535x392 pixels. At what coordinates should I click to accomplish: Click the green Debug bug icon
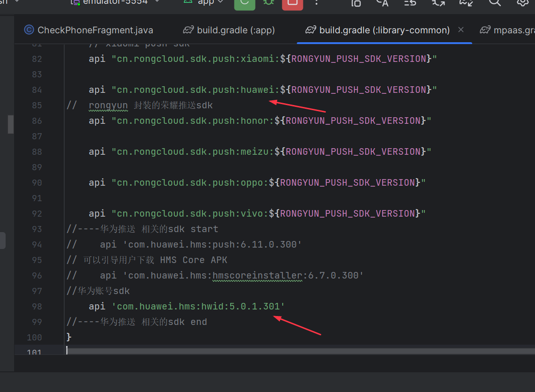(x=269, y=3)
